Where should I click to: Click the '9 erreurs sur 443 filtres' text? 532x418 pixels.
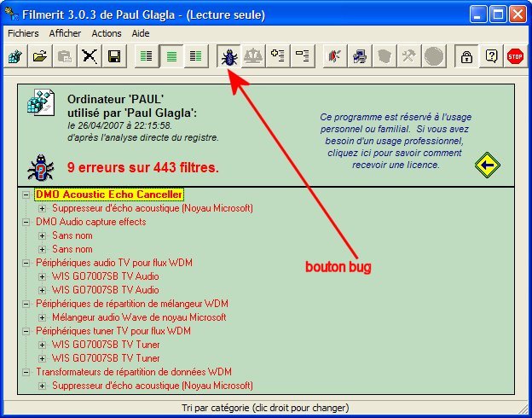pyautogui.click(x=143, y=167)
